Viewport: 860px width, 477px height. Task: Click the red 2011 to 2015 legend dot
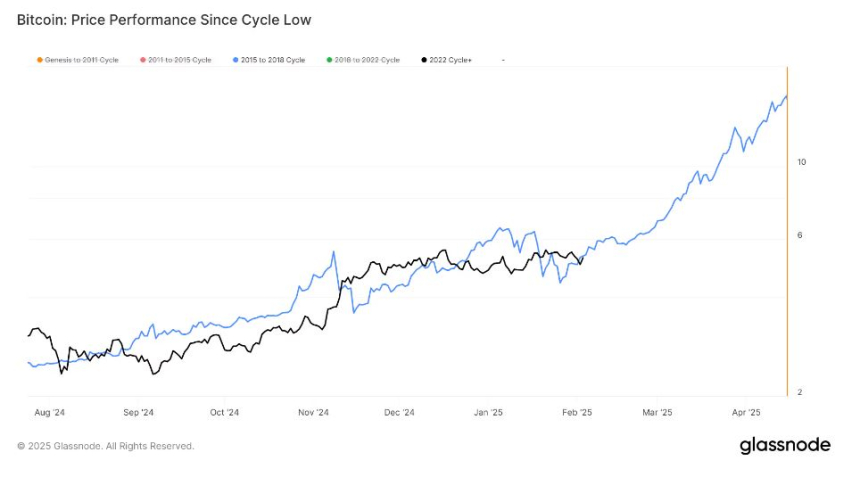tap(143, 60)
